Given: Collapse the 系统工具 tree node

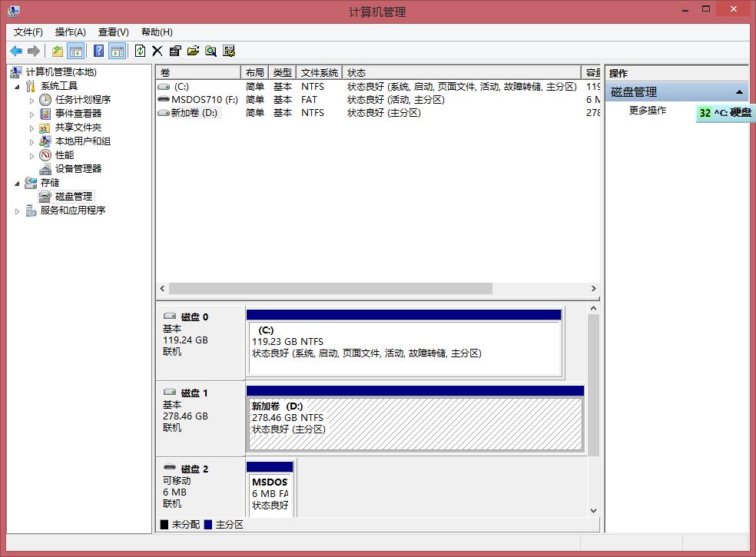Looking at the screenshot, I should pos(18,87).
